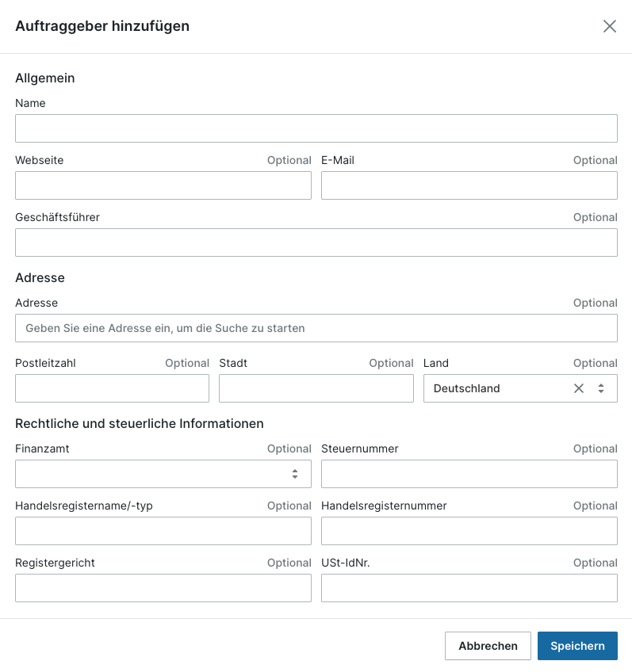
Task: Click into the Geschäftsführer field
Action: 316,242
